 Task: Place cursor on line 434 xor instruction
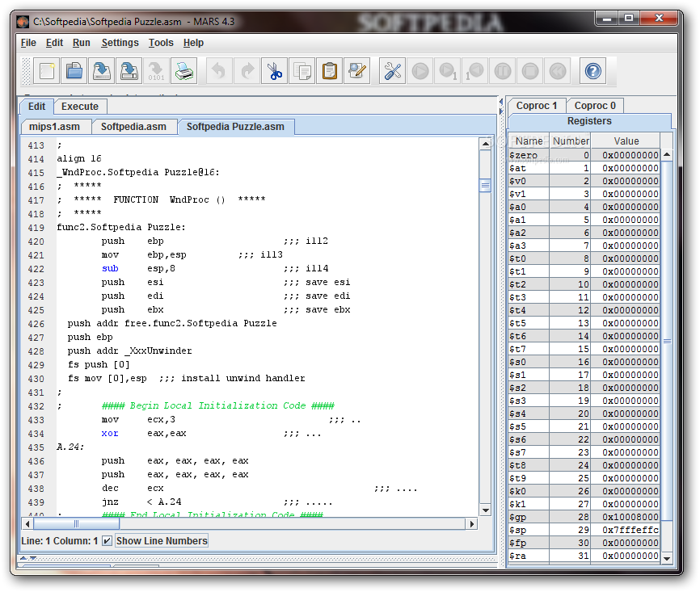110,434
